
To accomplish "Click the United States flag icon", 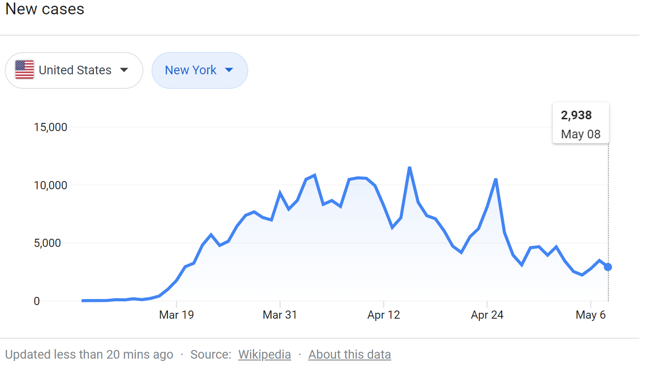I will [24, 70].
